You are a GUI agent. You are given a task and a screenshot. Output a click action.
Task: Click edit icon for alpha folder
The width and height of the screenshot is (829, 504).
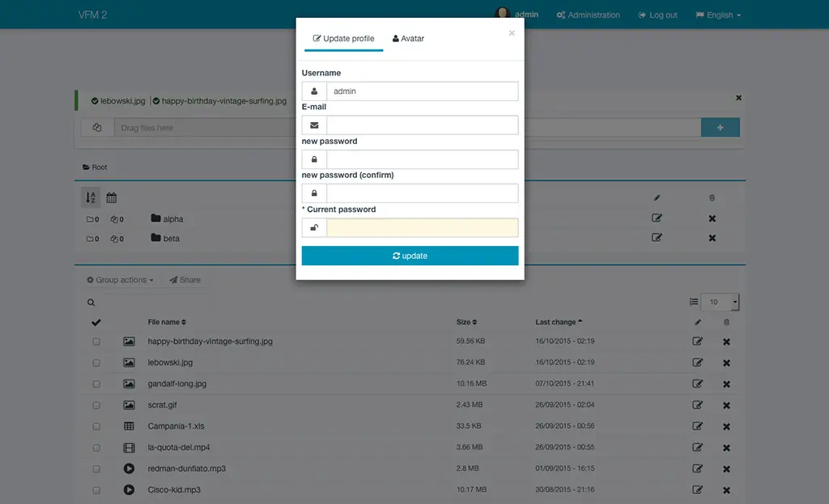pos(657,218)
